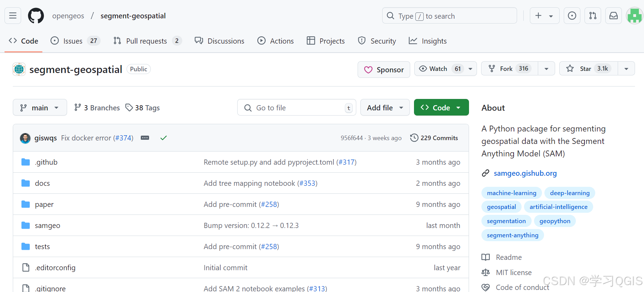The height and width of the screenshot is (292, 644).
Task: Switch to the Discussions tab
Action: [220, 41]
